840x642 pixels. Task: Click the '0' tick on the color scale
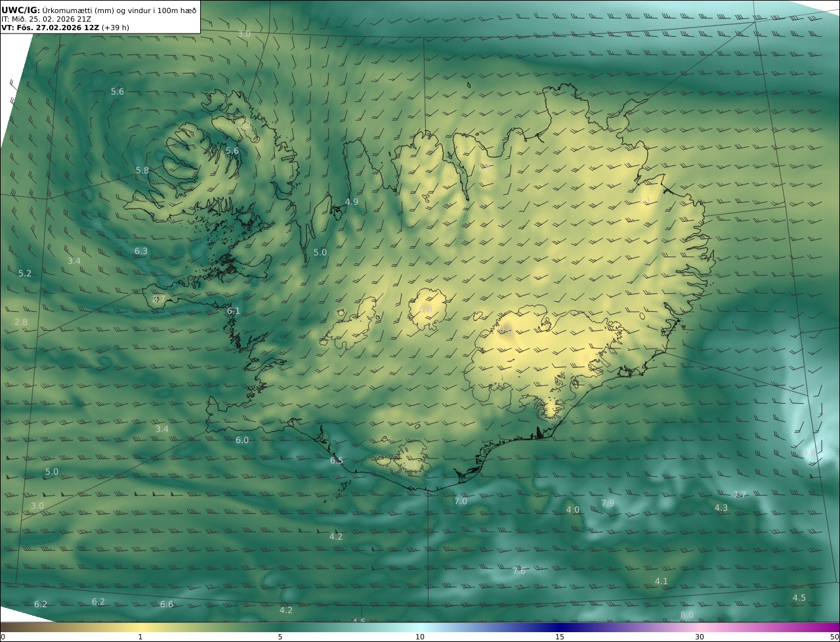3,637
